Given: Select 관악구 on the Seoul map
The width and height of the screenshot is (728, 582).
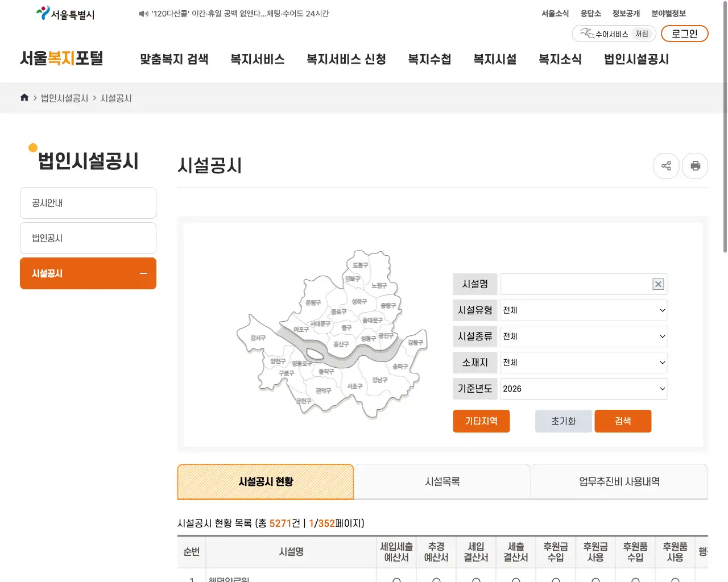Looking at the screenshot, I should 324,391.
